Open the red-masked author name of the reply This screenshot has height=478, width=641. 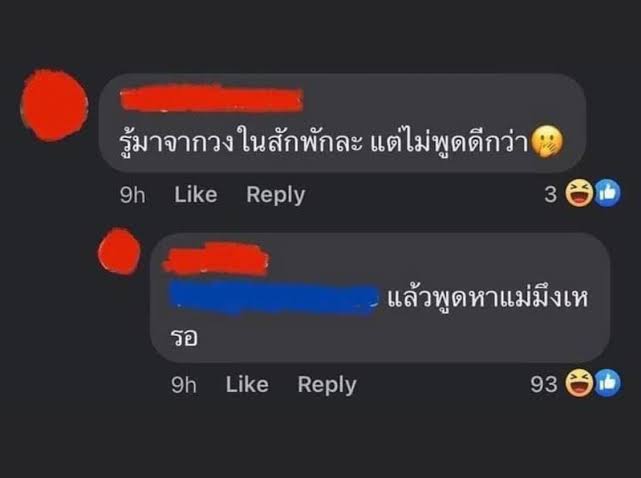tap(215, 258)
